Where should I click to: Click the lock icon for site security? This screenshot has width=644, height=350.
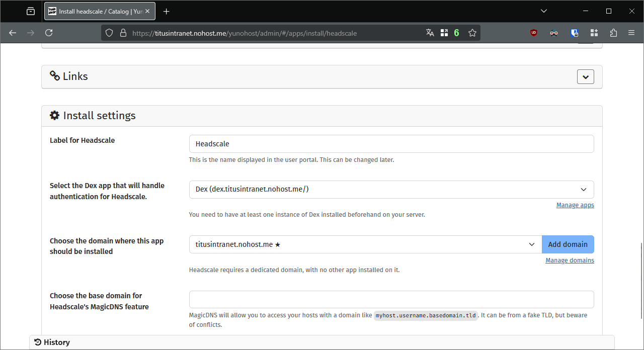[123, 33]
